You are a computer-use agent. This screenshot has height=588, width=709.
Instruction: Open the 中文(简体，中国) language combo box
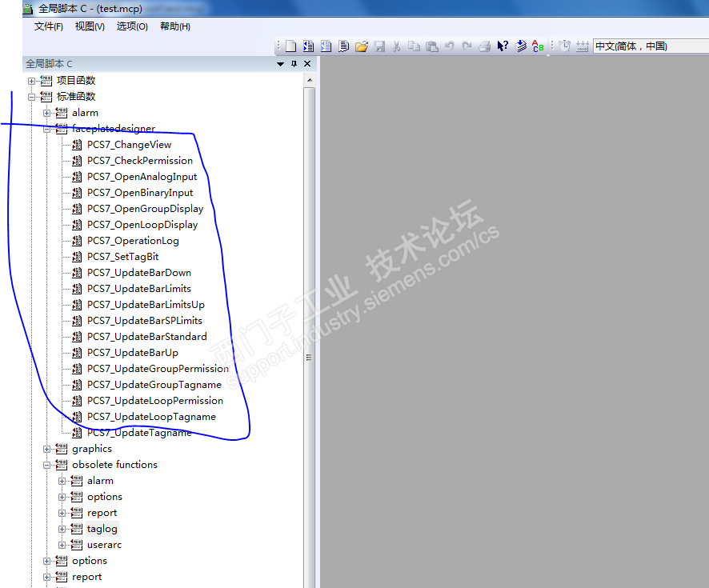click(x=651, y=46)
